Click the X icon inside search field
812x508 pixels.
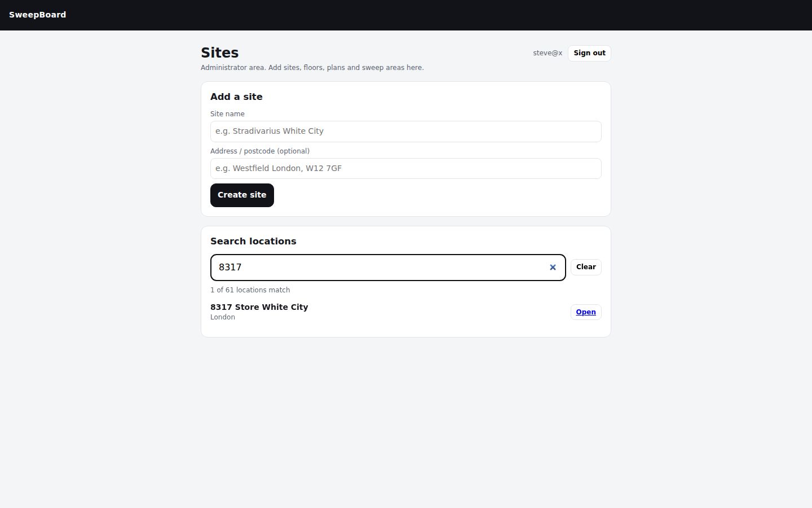coord(553,268)
